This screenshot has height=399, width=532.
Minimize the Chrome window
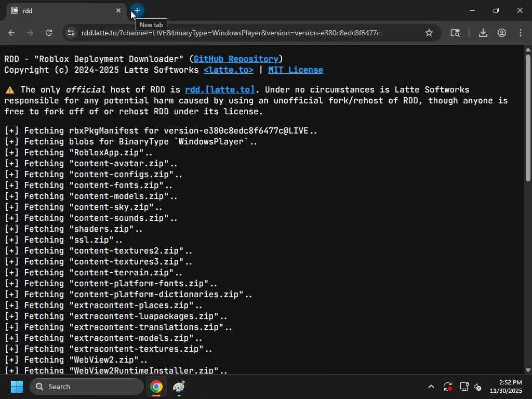(472, 10)
